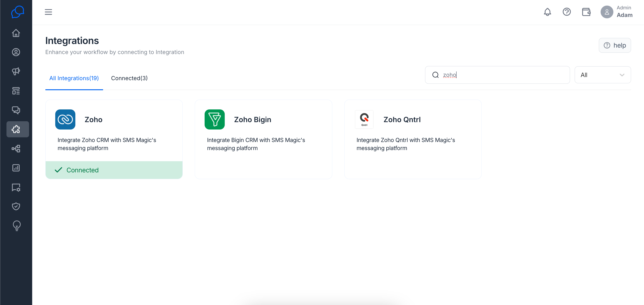Click the question mark help icon in header
Viewport: 644px width, 305px height.
coord(566,12)
